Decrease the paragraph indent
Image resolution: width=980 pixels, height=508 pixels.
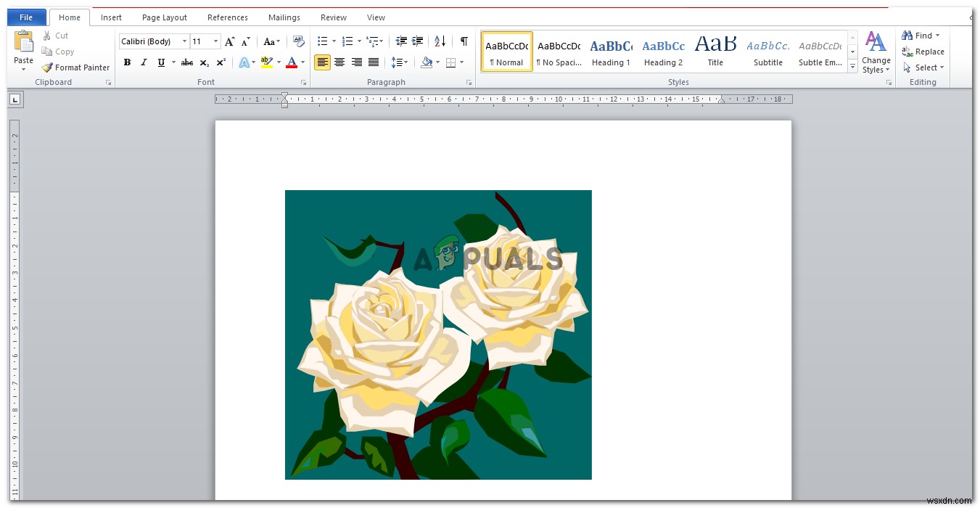(401, 41)
